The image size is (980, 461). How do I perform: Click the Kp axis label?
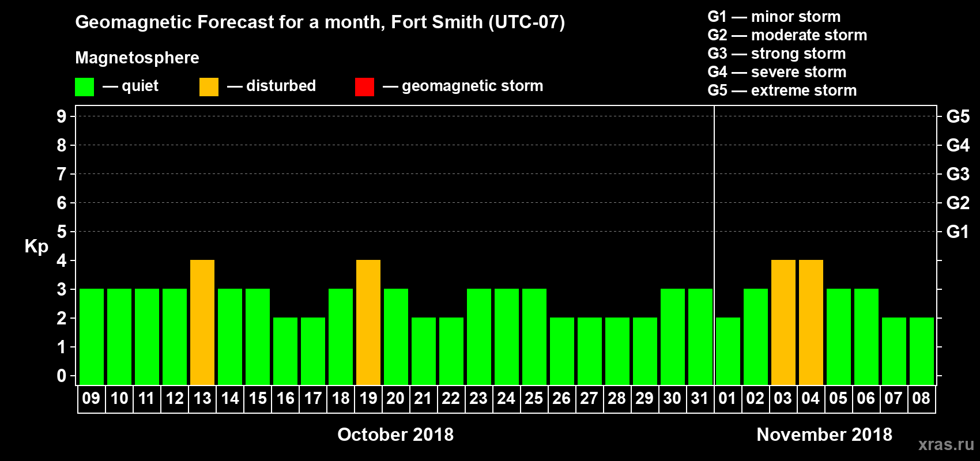point(36,247)
